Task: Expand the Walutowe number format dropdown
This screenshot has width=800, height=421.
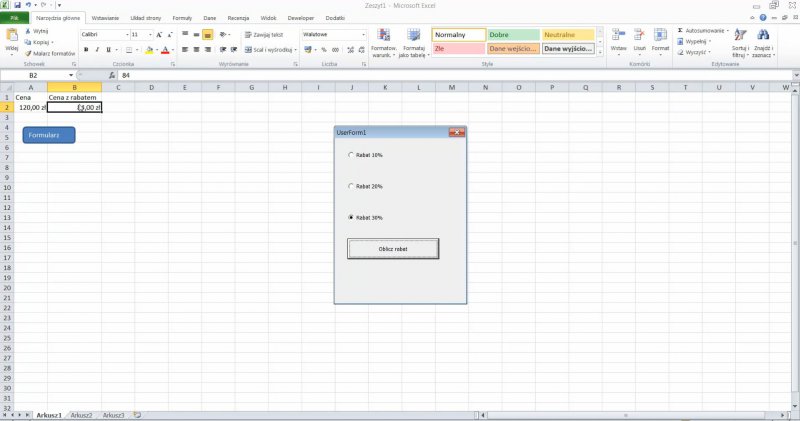Action: [363, 34]
